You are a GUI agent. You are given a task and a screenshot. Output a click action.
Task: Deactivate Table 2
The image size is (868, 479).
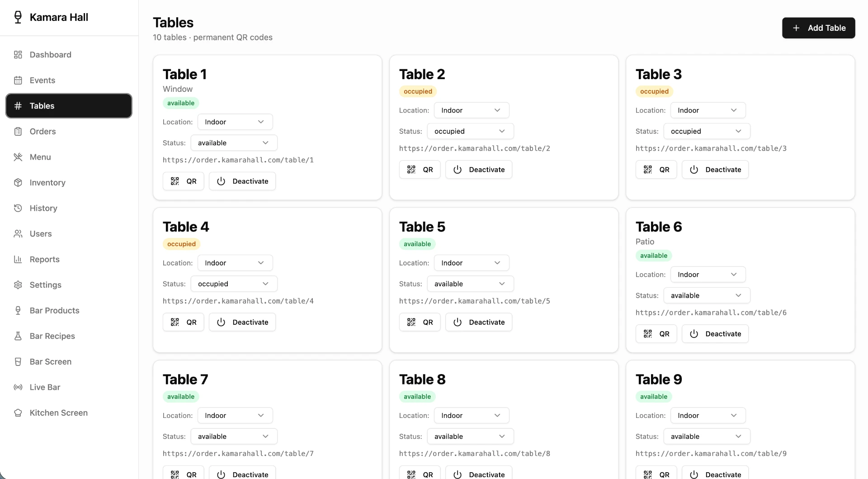click(x=478, y=170)
